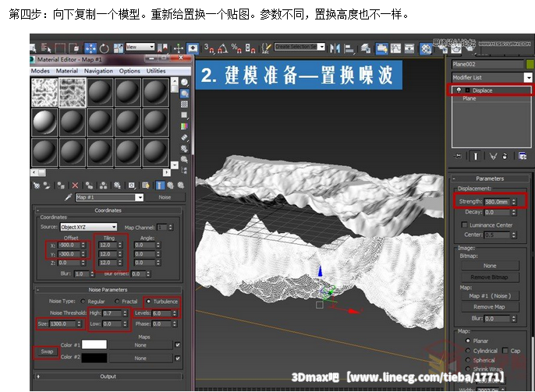This screenshot has height=392, width=535.
Task: Select Cylindrical map option
Action: coord(468,351)
